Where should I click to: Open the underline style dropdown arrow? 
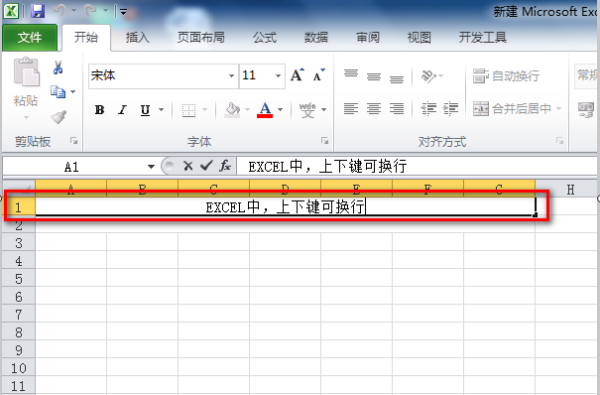coord(161,110)
